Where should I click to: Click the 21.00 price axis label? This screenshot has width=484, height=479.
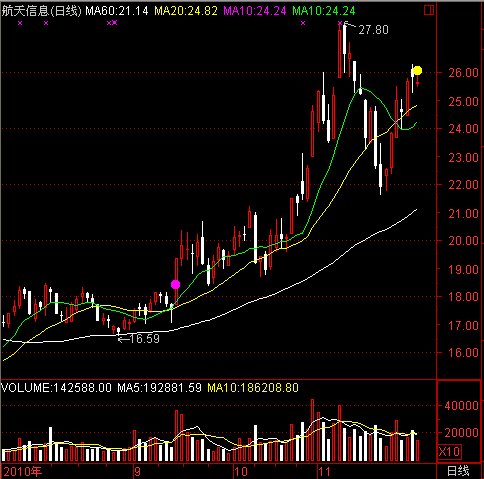click(x=463, y=213)
